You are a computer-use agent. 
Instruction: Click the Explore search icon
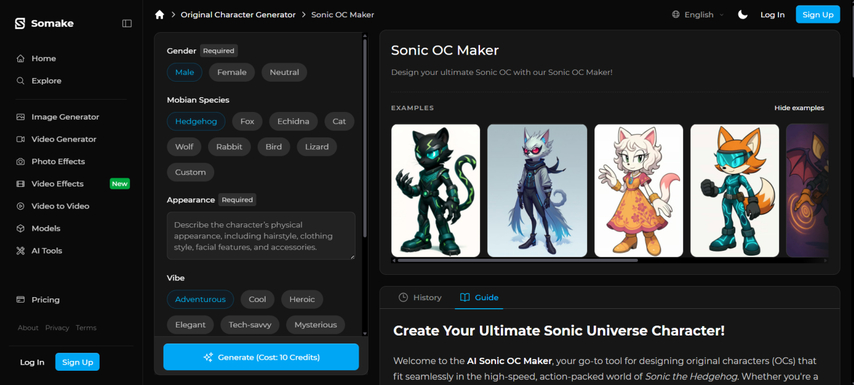(x=20, y=81)
